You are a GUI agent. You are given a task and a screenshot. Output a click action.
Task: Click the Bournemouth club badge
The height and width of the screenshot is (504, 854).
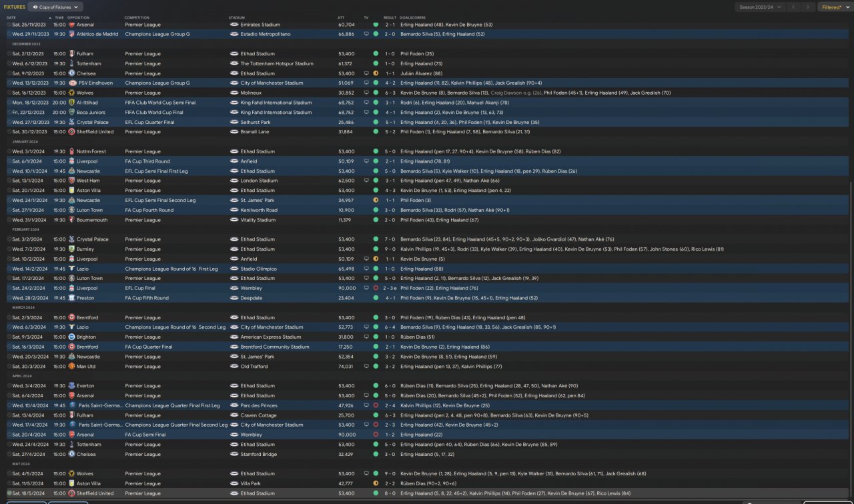point(71,220)
